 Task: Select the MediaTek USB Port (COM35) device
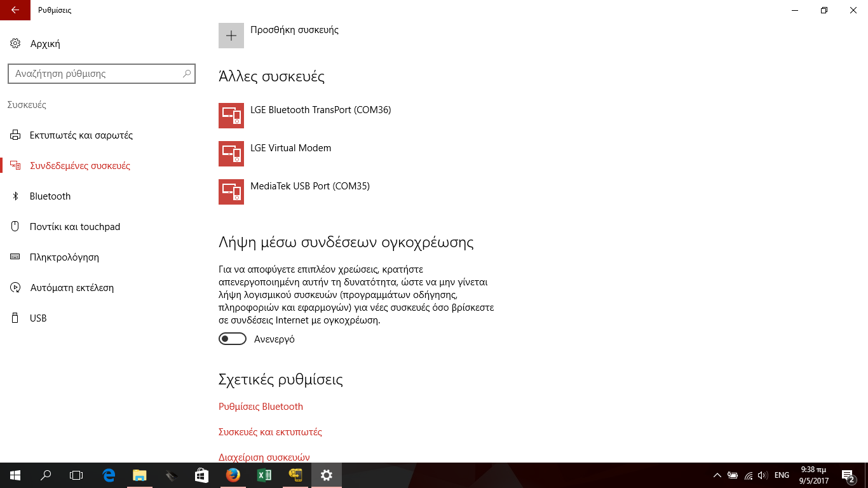(x=294, y=192)
